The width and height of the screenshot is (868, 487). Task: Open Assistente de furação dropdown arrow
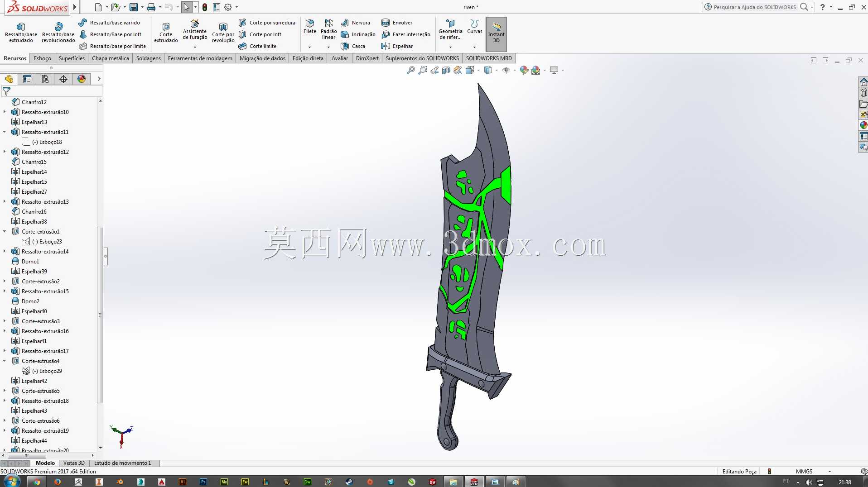195,47
